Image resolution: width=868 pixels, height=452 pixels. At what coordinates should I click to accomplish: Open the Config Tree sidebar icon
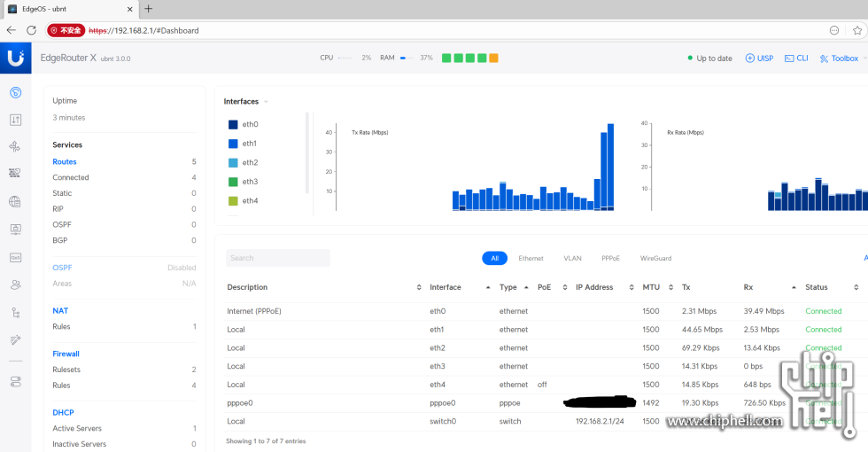[x=16, y=313]
